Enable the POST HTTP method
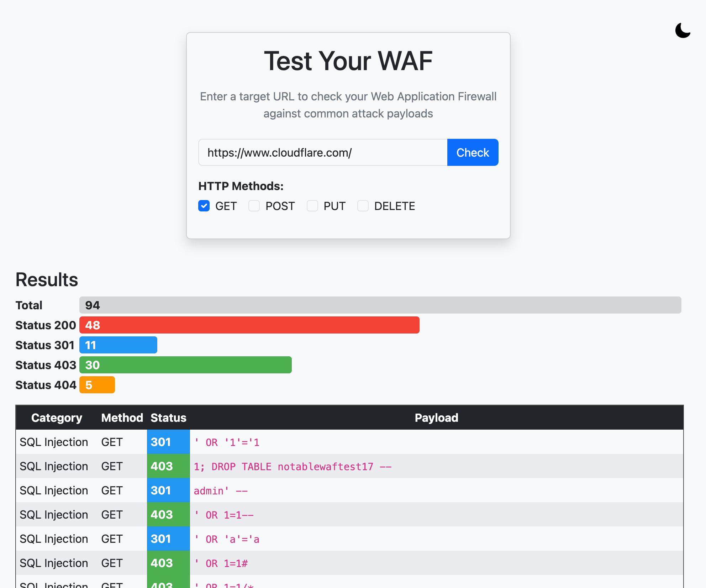The image size is (706, 588). tap(254, 206)
